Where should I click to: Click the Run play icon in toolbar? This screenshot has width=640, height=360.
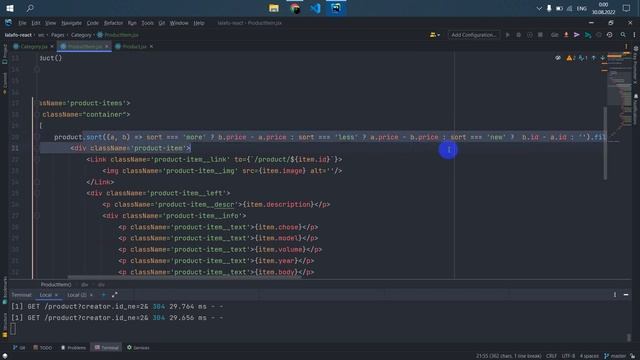tap(507, 35)
